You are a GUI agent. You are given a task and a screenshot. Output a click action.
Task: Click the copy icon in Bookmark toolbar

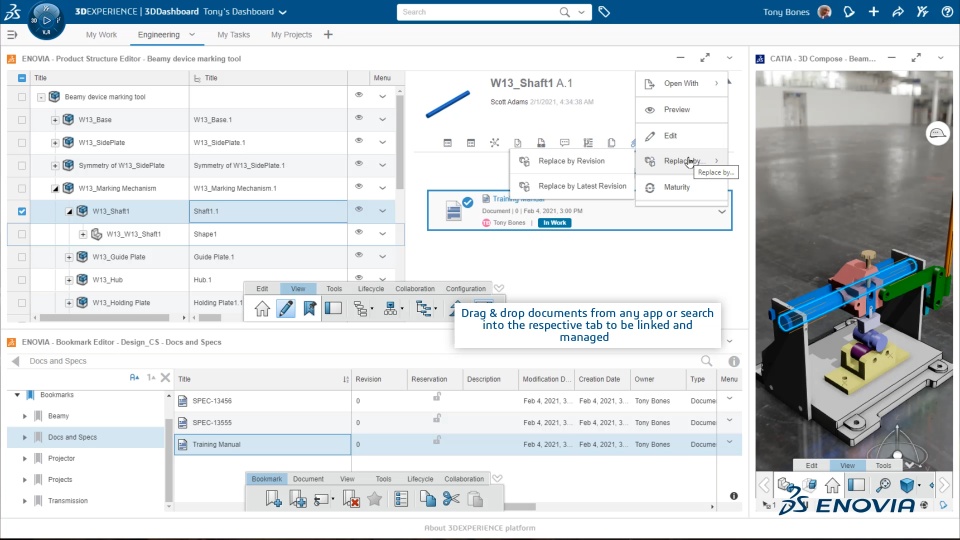pos(427,499)
